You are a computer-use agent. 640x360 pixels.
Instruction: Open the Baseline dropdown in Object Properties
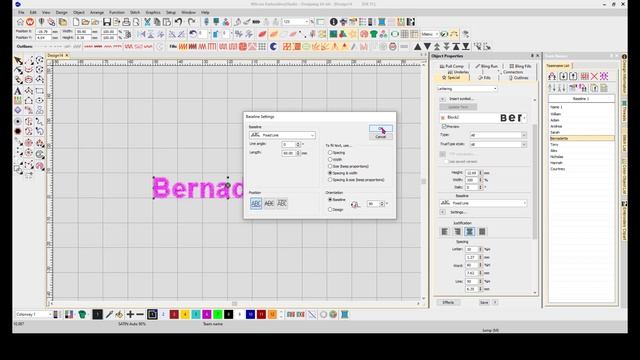(483, 203)
